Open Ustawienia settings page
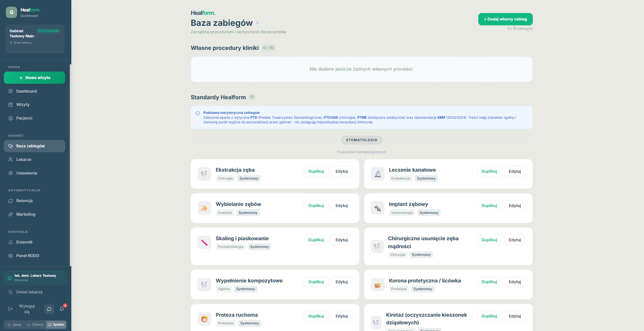This screenshot has height=331, width=644. click(34, 173)
